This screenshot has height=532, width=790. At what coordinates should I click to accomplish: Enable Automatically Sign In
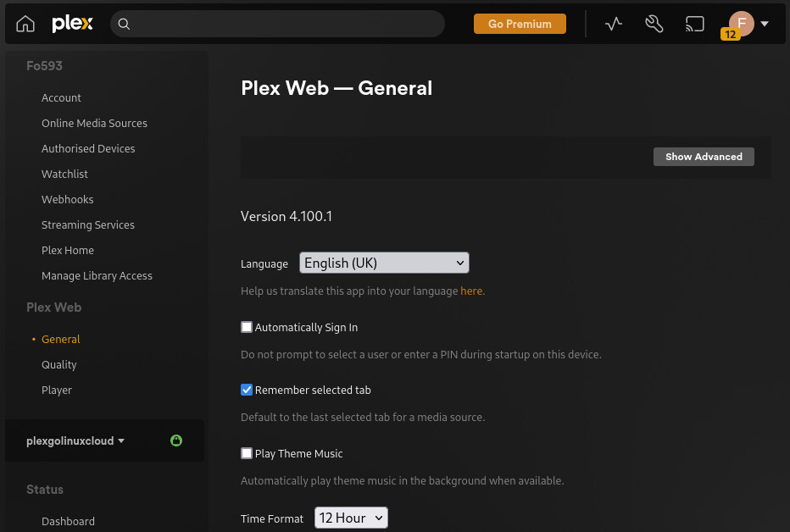247,327
